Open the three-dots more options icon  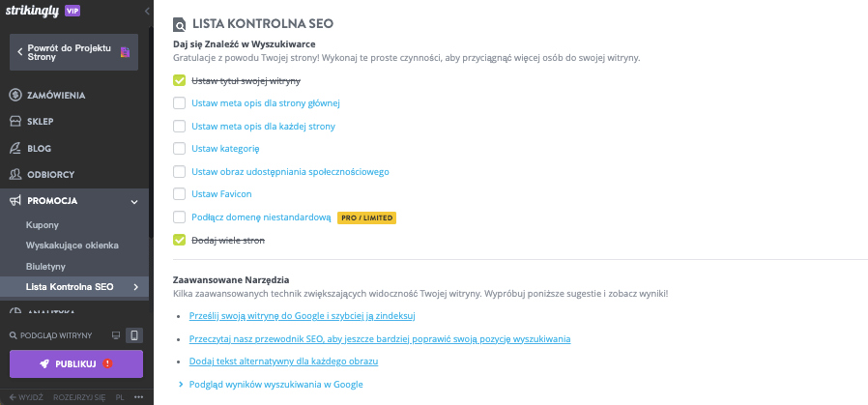point(138,397)
